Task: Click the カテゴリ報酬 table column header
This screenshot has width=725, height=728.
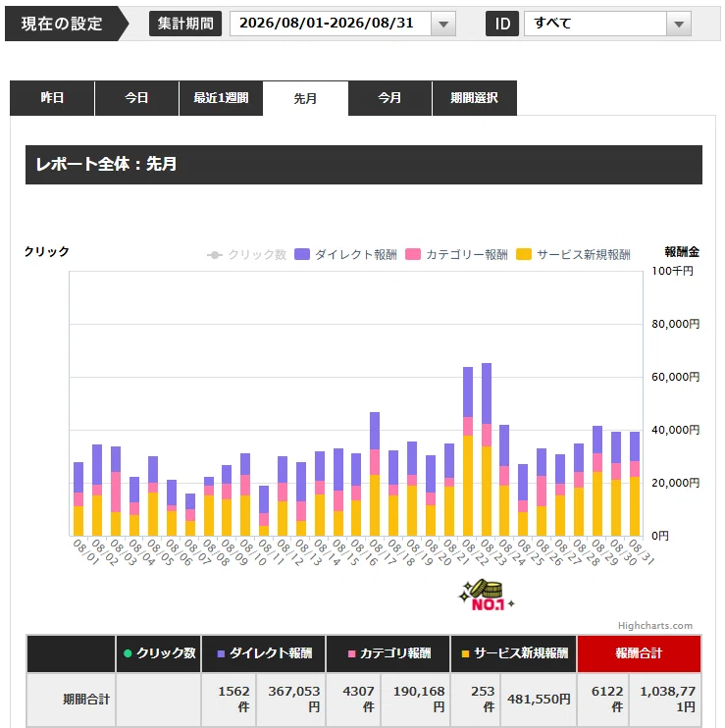Action: pos(388,653)
